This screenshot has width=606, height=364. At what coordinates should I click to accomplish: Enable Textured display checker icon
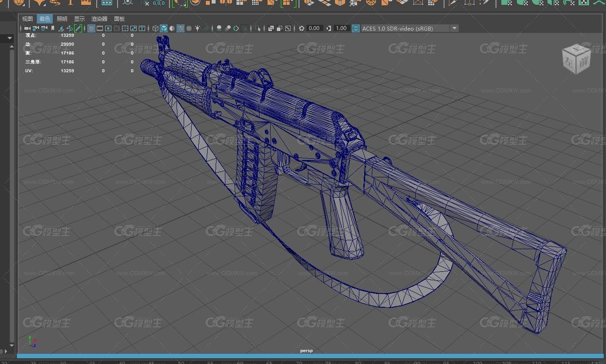click(x=189, y=28)
